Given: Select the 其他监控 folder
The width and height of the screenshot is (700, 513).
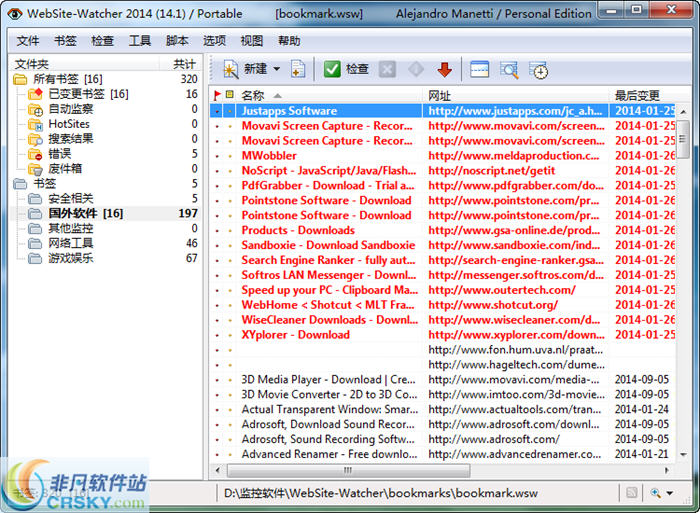Looking at the screenshot, I should 71,229.
